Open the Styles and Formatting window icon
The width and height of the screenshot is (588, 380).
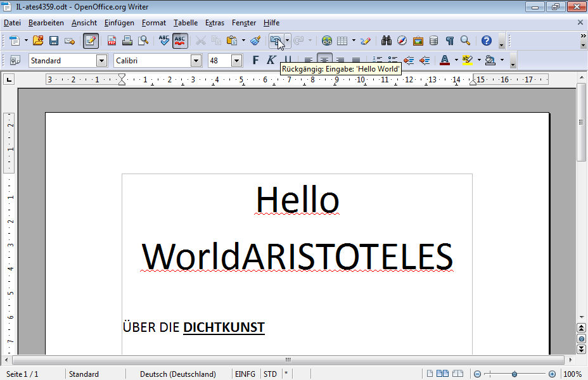(x=15, y=60)
